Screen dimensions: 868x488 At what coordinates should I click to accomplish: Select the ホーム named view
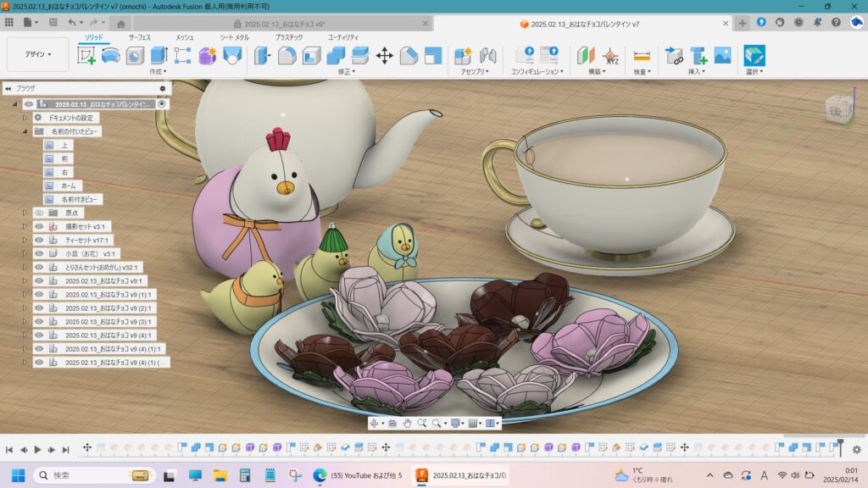(x=67, y=186)
